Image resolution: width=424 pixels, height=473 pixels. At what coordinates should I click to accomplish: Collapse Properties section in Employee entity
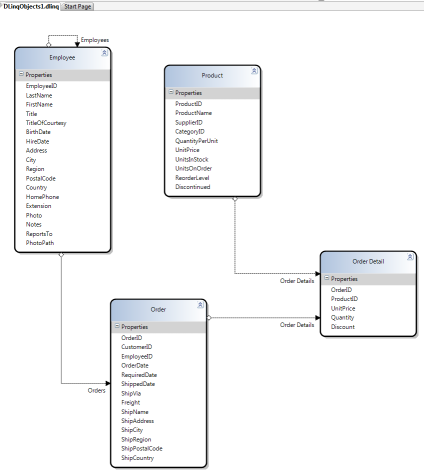tap(21, 74)
